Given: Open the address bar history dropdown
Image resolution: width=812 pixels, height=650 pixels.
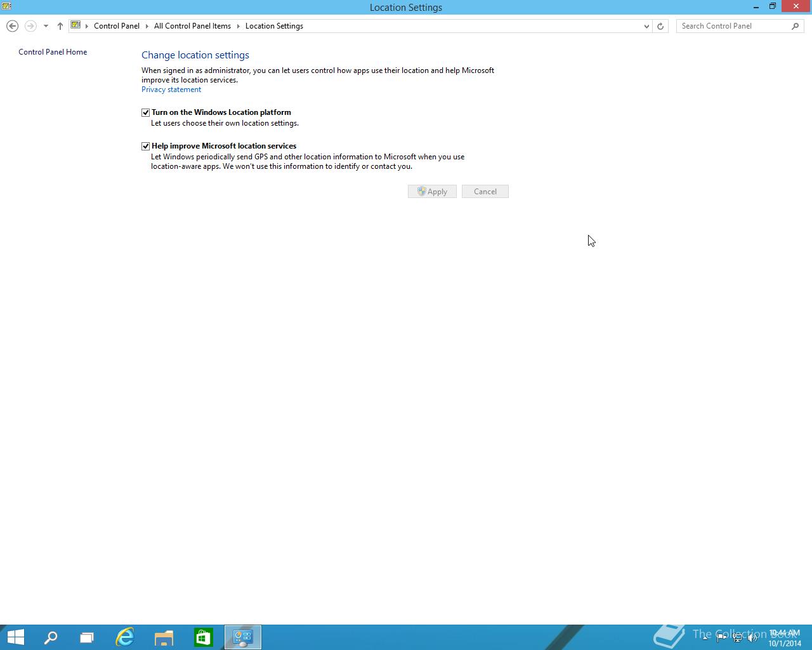Looking at the screenshot, I should 646,26.
